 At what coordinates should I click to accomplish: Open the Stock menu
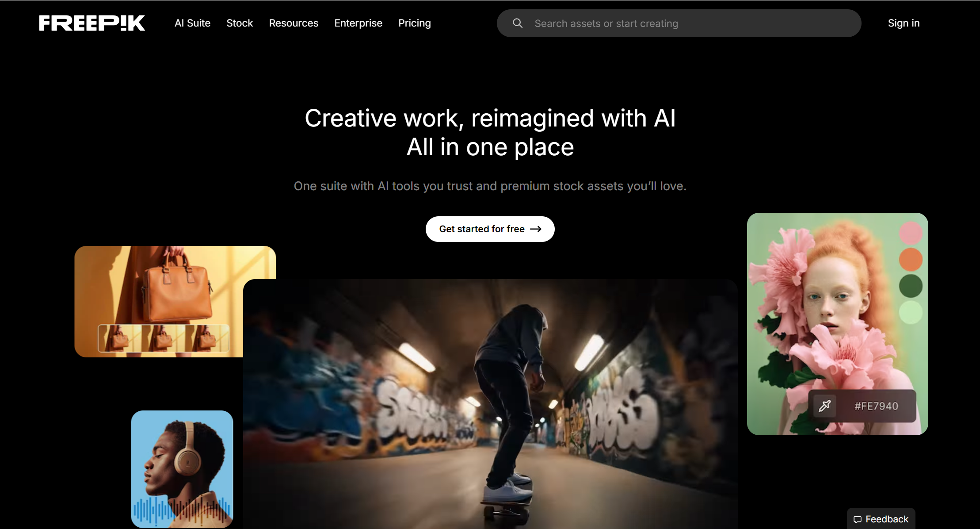click(240, 23)
